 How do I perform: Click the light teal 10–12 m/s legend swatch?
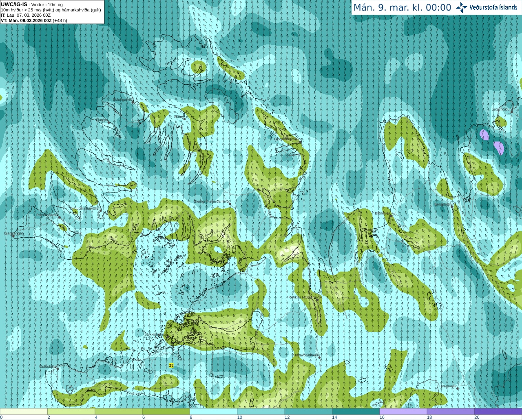(x=261, y=411)
